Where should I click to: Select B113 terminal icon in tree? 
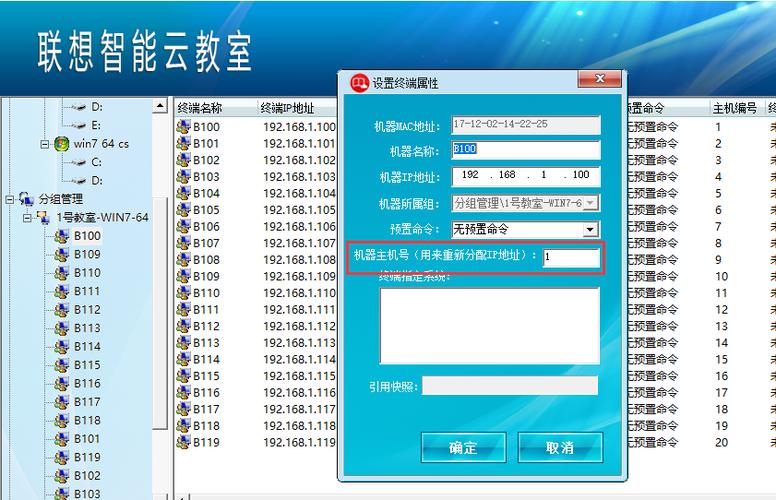62,328
